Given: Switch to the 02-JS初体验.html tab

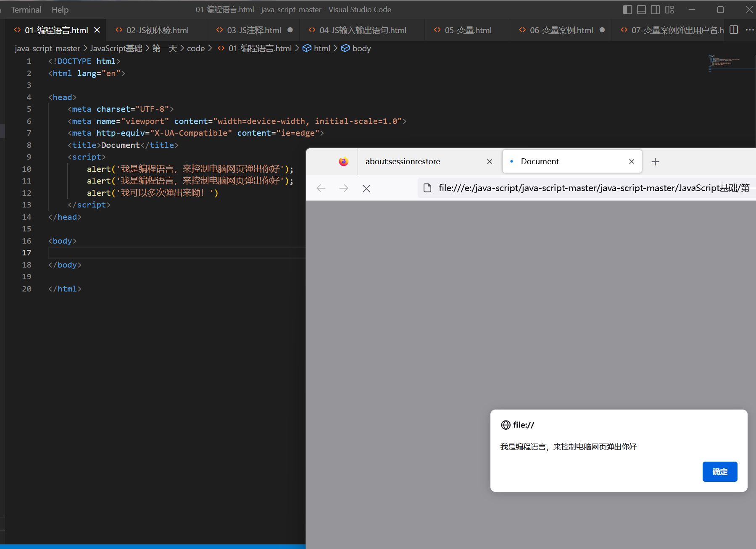Looking at the screenshot, I should pyautogui.click(x=157, y=30).
